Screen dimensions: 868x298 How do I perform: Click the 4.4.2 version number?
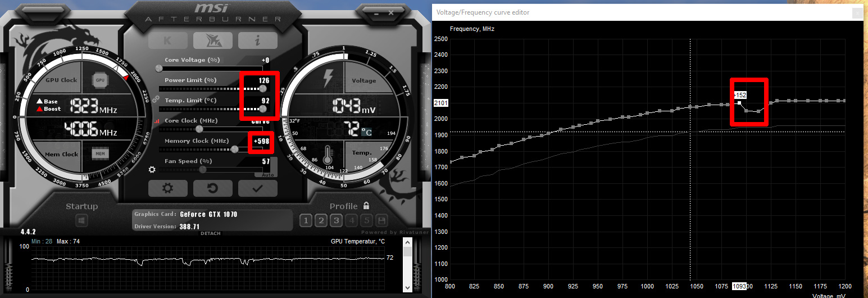28,232
